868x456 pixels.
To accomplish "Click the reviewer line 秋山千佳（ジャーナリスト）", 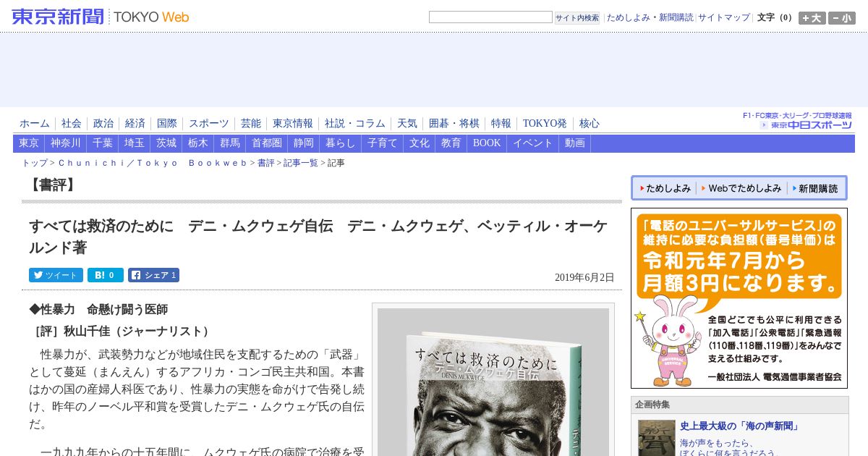I will tap(122, 332).
